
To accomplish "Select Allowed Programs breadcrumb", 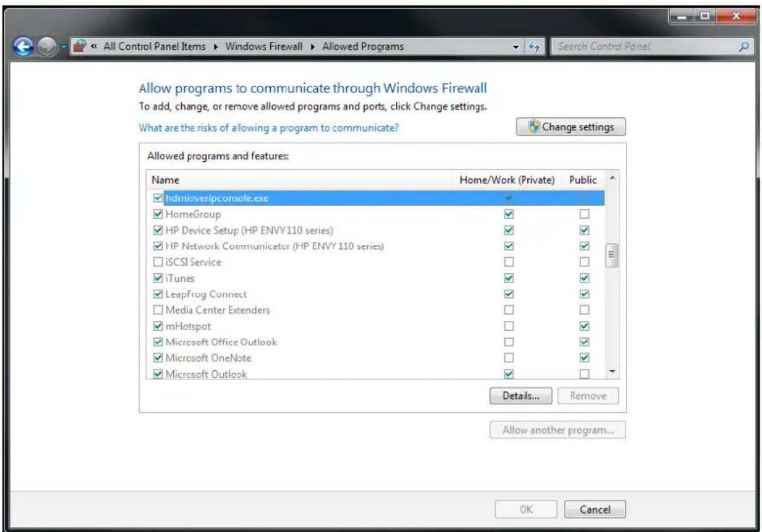I will tap(363, 47).
